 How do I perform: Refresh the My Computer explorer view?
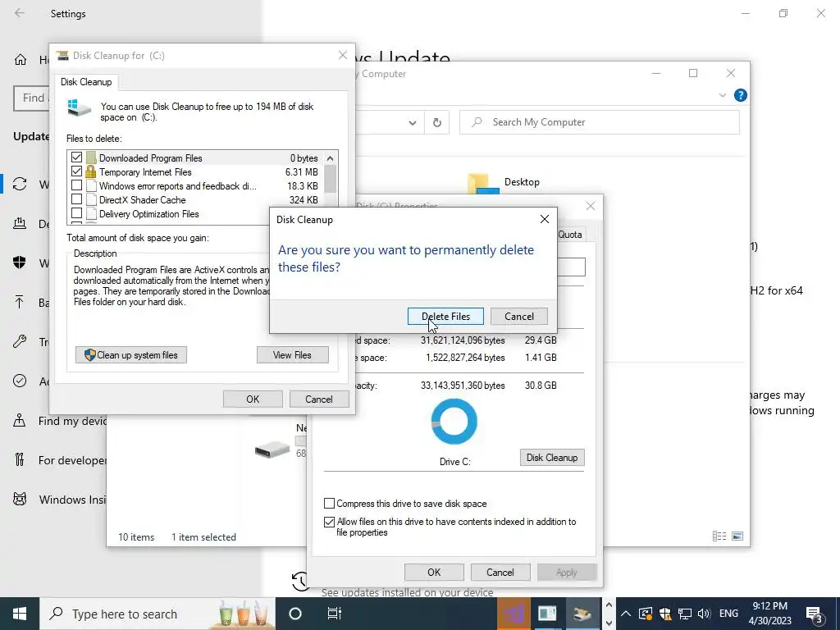coord(436,123)
